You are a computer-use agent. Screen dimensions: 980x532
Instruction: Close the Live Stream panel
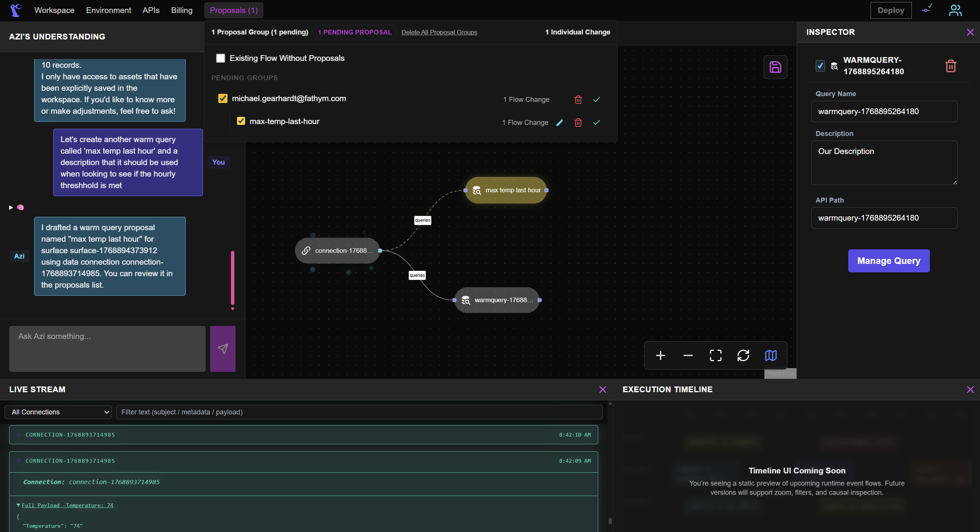coord(602,390)
